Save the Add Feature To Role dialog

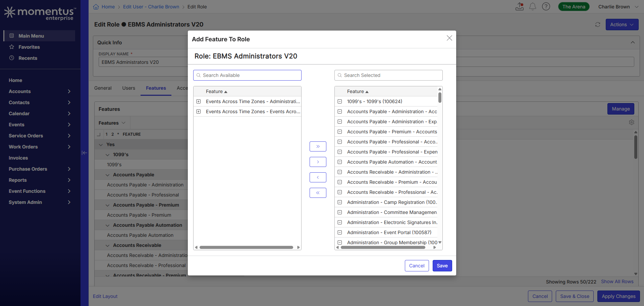point(442,266)
